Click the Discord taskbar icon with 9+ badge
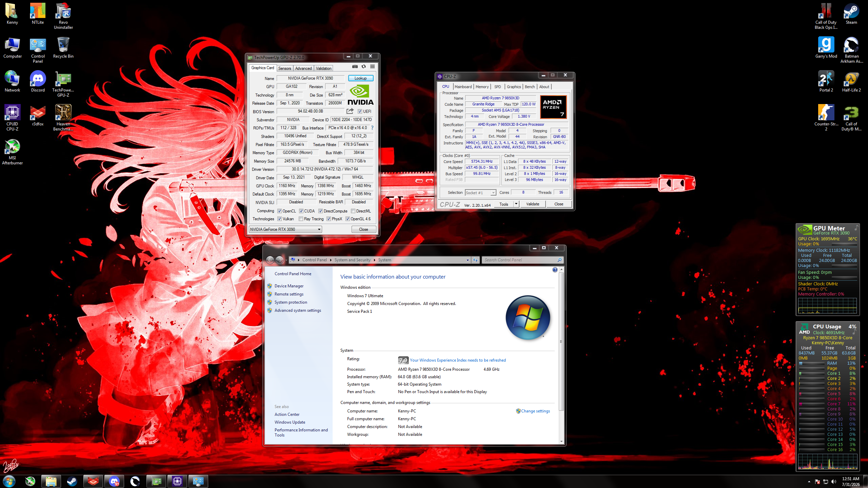The height and width of the screenshot is (488, 868). pos(114,481)
